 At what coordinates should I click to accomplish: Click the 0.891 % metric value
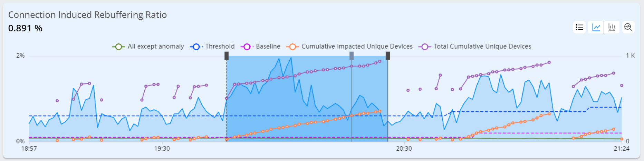pos(25,28)
